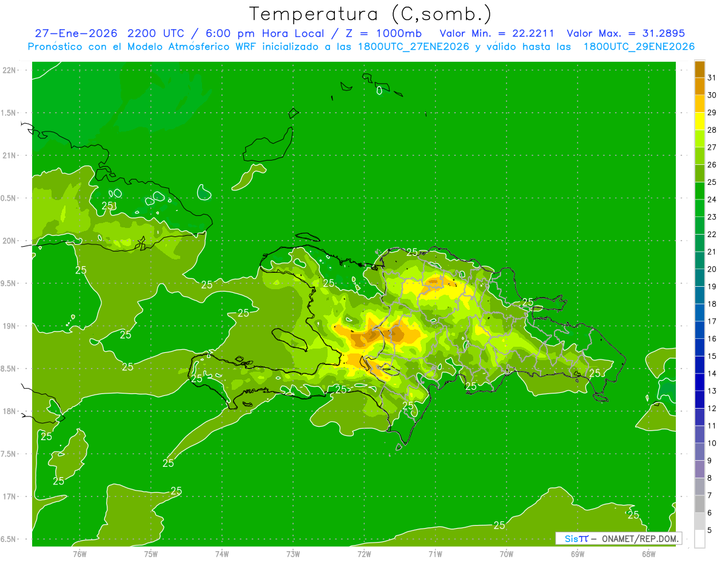
Task: Click the legend value label 5
Action: coord(710,530)
